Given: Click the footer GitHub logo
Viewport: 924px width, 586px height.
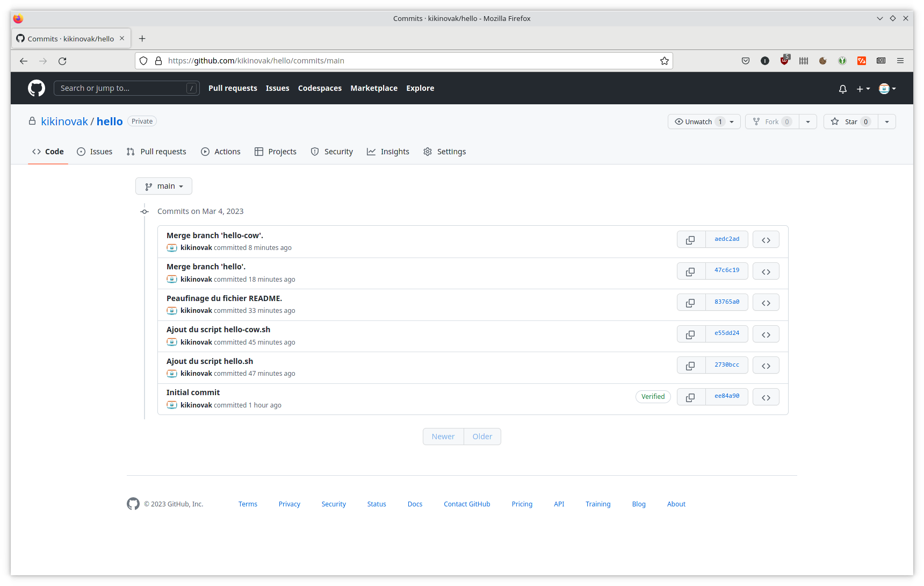Looking at the screenshot, I should [x=133, y=504].
